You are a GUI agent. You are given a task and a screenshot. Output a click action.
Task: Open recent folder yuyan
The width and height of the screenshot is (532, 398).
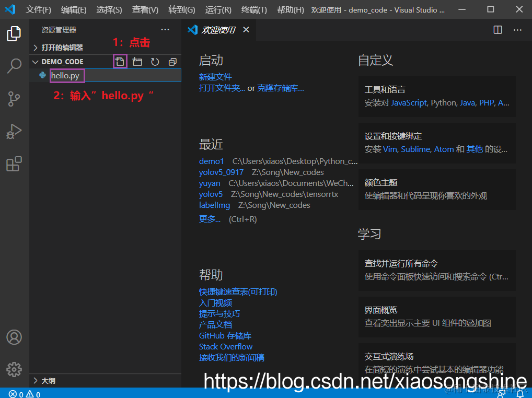[x=210, y=183]
